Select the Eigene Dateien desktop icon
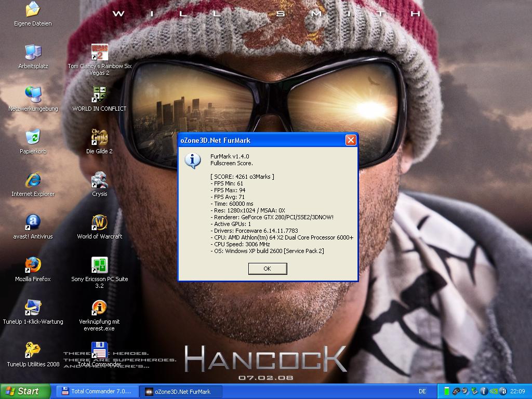Screen dimensions: 532x399 tap(33, 14)
